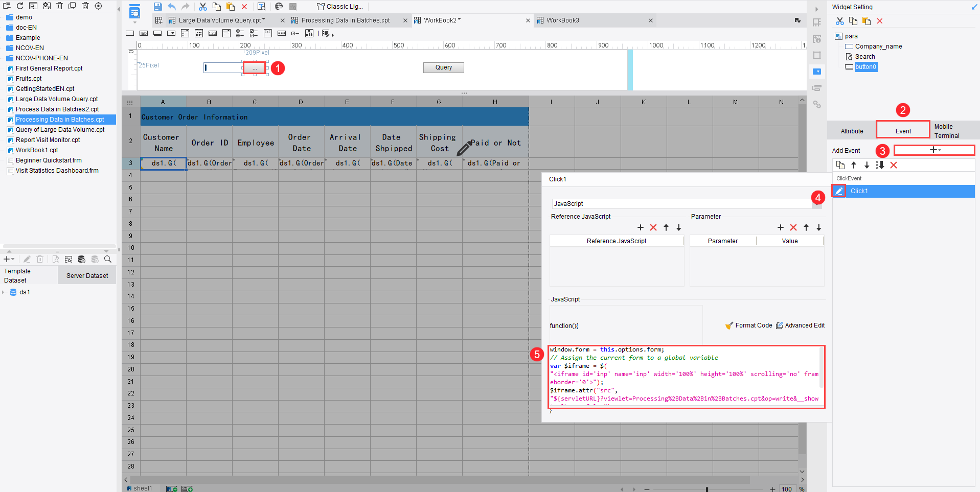Switch to the Attribute tab

[x=852, y=131]
